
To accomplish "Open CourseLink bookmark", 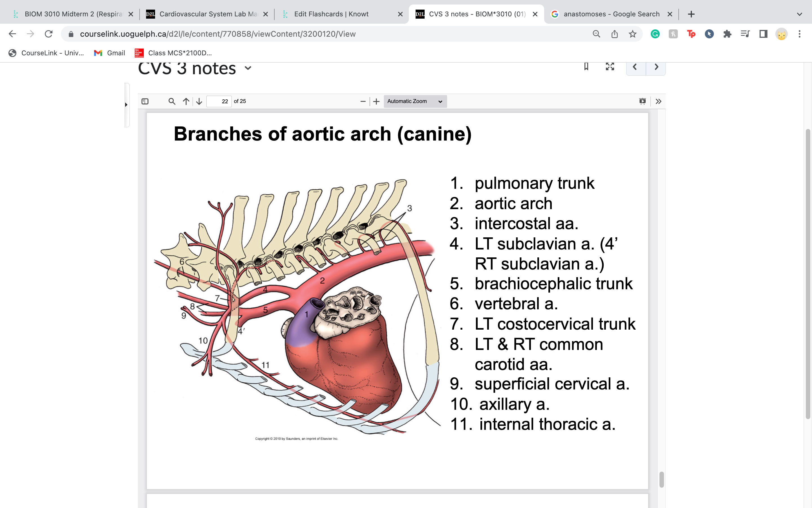I will [46, 53].
